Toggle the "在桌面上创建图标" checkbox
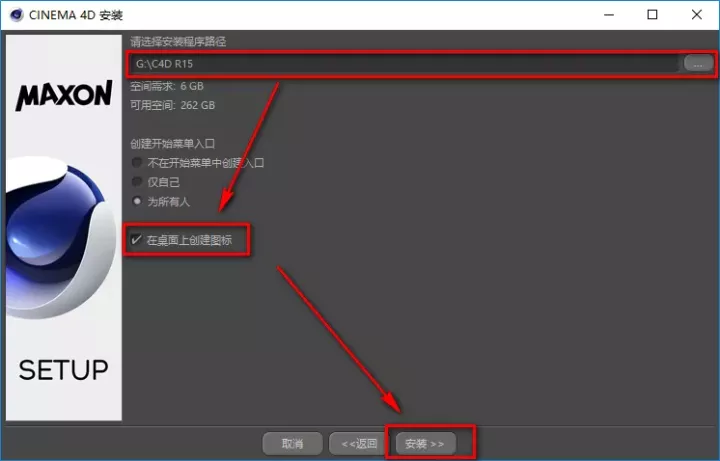 tap(136, 240)
